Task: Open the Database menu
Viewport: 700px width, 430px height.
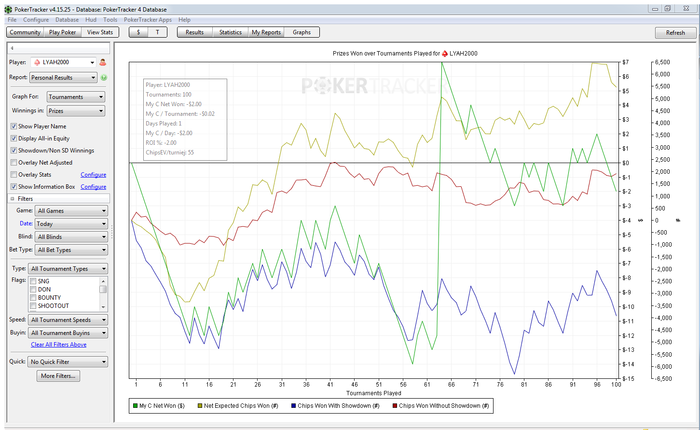Action: (x=67, y=20)
